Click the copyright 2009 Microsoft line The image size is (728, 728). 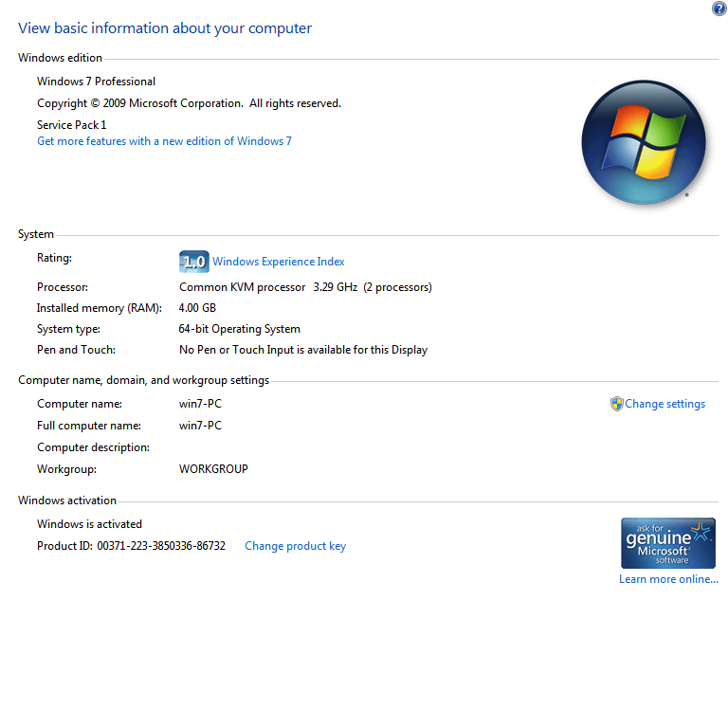click(x=189, y=103)
